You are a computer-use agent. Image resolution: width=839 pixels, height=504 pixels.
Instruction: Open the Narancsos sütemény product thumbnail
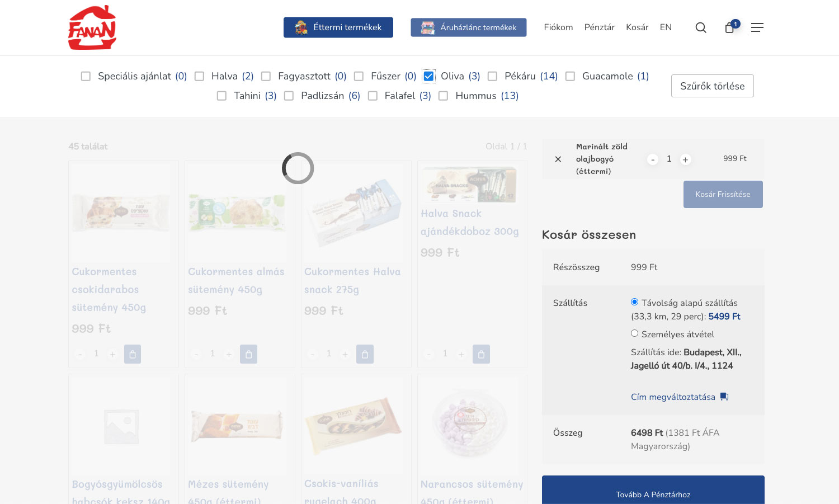(x=472, y=425)
